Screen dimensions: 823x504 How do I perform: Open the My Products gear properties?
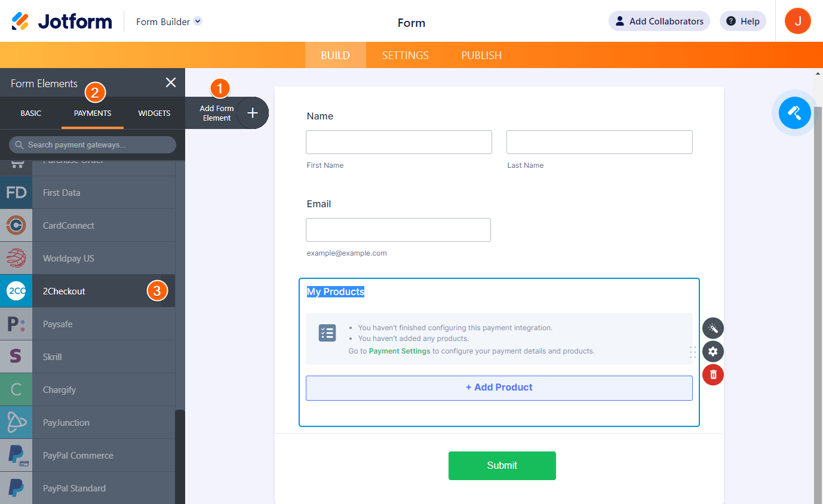click(x=713, y=351)
